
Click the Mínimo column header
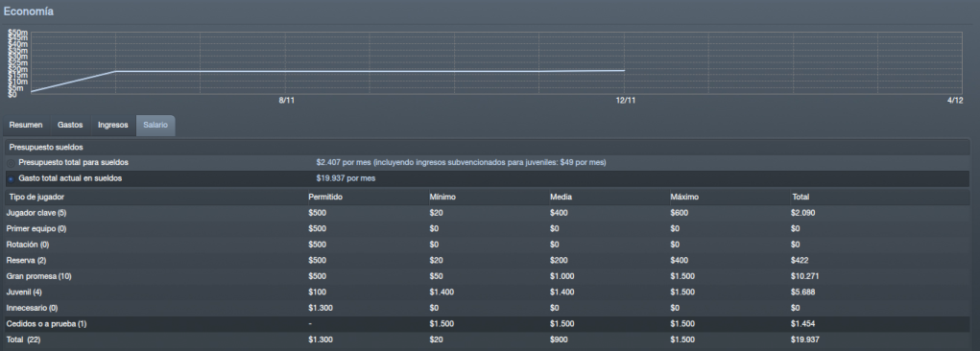tap(442, 198)
